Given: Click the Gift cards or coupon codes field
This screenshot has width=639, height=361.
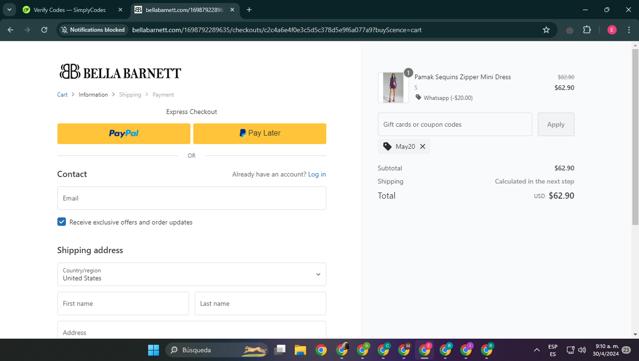Looking at the screenshot, I should [x=455, y=124].
